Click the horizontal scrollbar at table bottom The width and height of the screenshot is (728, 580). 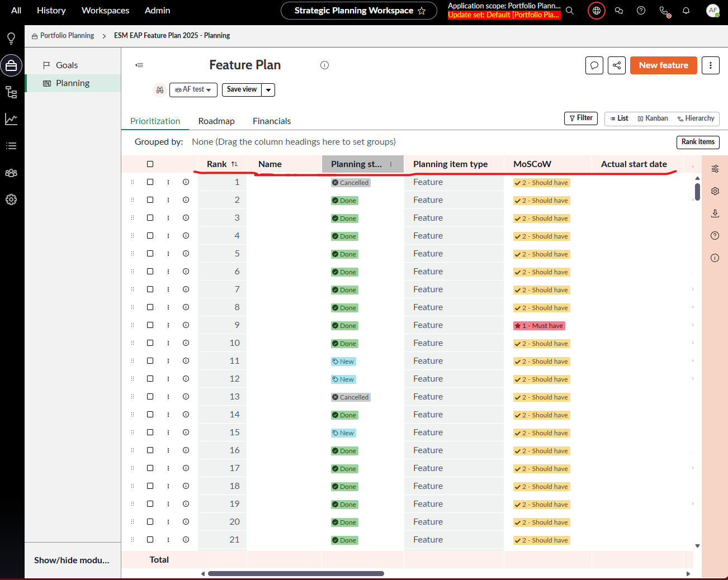(x=296, y=573)
